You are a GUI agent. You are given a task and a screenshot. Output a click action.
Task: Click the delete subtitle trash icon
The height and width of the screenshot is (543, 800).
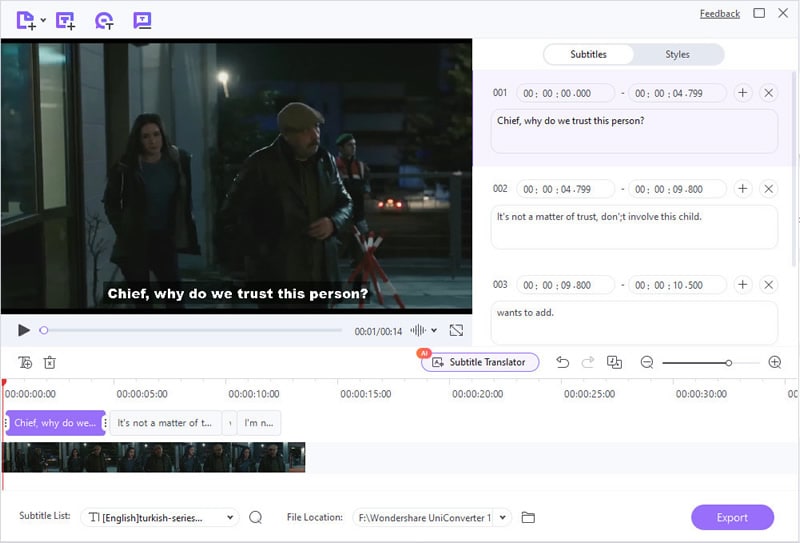click(49, 362)
